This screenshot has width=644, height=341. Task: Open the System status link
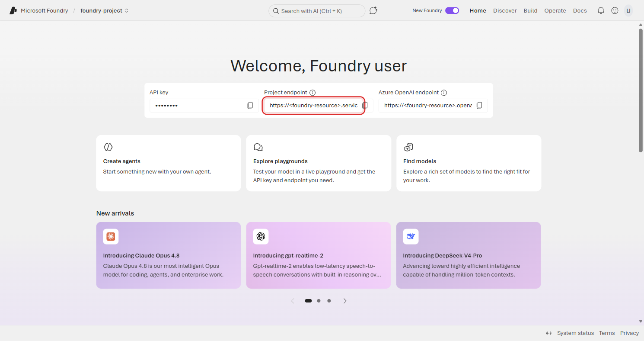[575, 333]
